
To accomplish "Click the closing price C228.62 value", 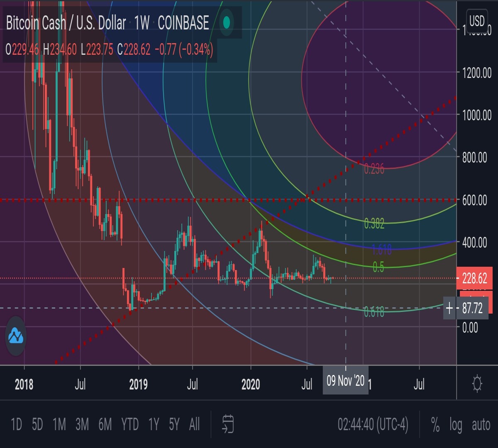I will 134,50.
